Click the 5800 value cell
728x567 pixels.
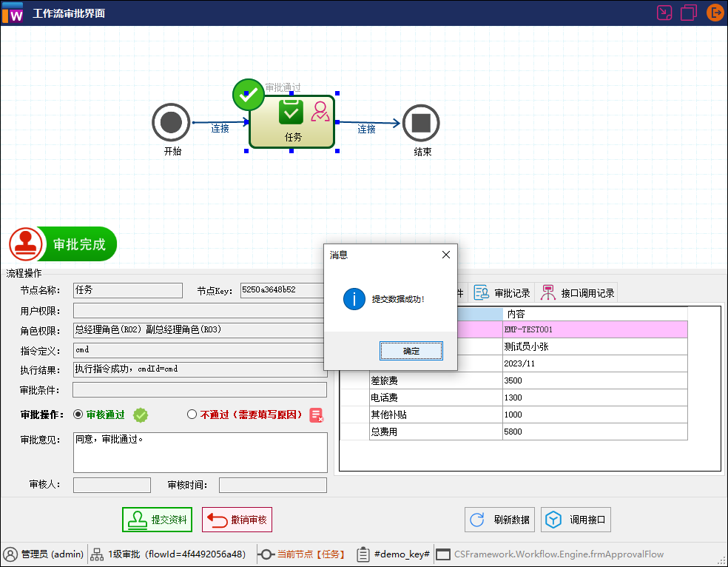595,432
